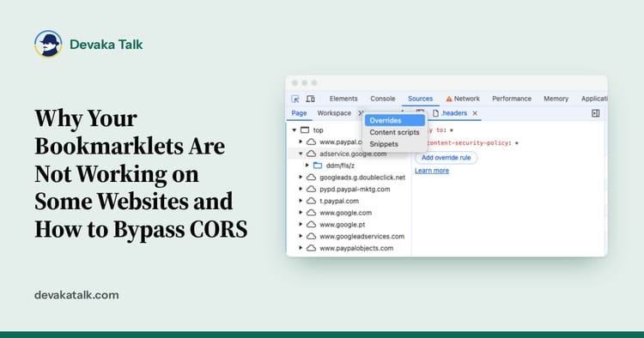Choose Content scripts from the popup menu
Image resolution: width=644 pixels, height=338 pixels.
(395, 132)
